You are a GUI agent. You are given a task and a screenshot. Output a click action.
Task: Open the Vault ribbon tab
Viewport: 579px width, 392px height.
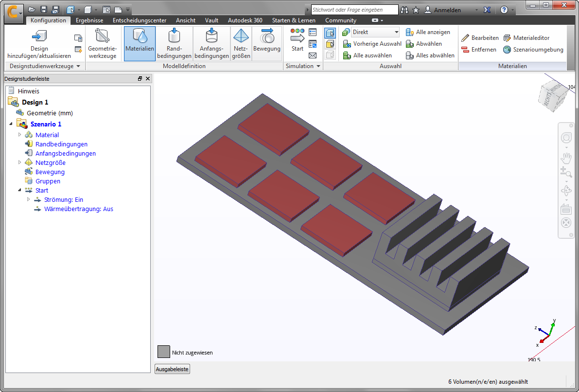[x=211, y=20]
